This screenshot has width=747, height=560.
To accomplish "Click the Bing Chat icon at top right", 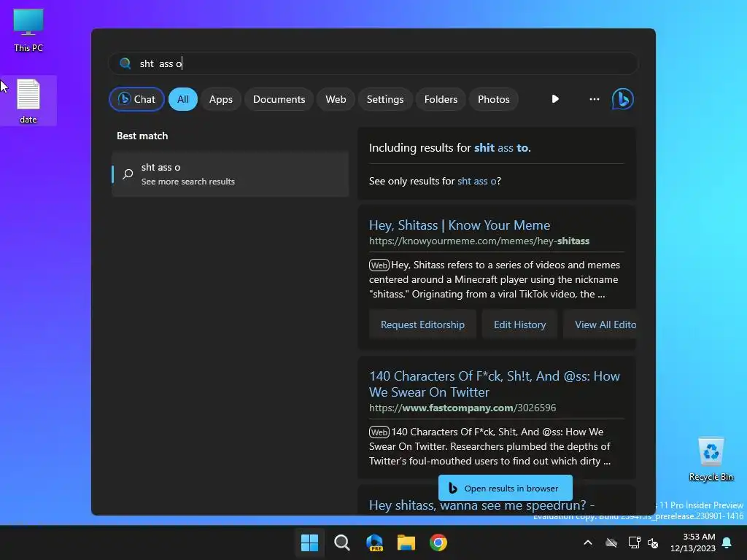I will point(623,99).
